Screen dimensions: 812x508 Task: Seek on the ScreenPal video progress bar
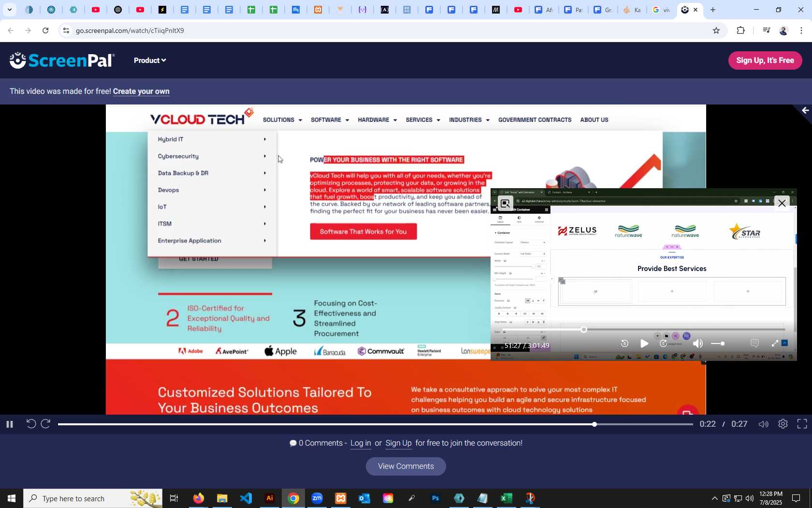375,424
